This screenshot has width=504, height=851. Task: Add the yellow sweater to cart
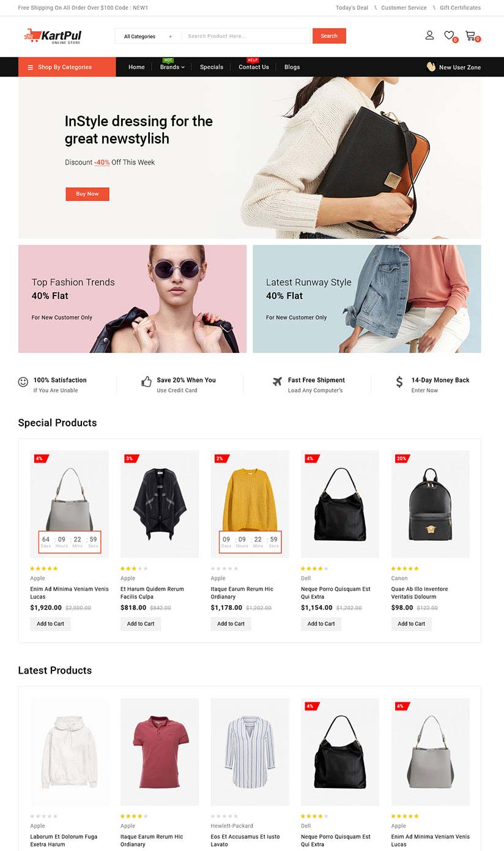(231, 624)
